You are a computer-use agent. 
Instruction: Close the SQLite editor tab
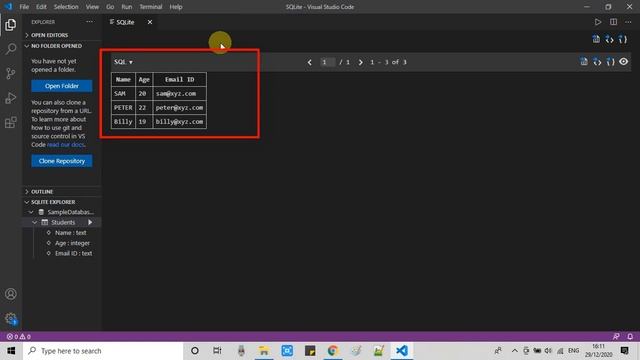(150, 22)
